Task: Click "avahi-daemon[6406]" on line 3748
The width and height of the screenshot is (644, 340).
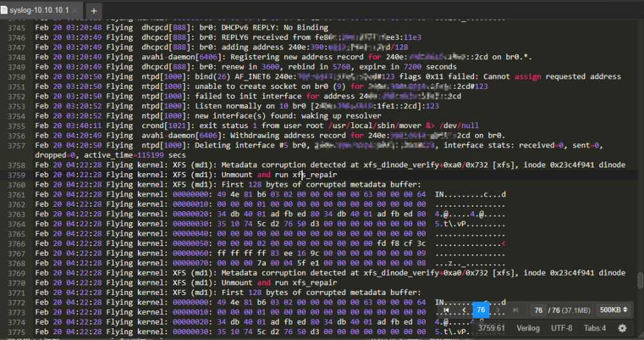Action: pyautogui.click(x=182, y=57)
